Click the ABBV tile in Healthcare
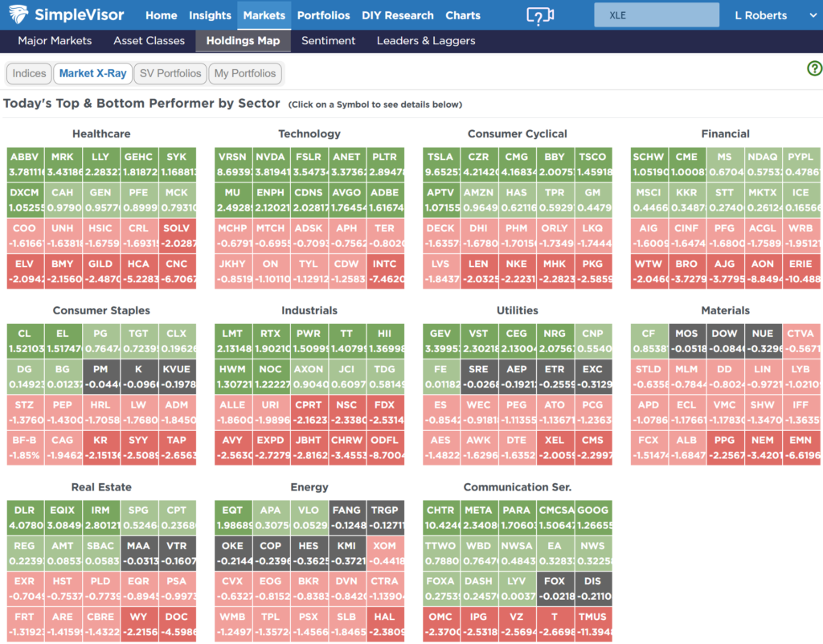The width and height of the screenshot is (823, 644). pos(25,164)
